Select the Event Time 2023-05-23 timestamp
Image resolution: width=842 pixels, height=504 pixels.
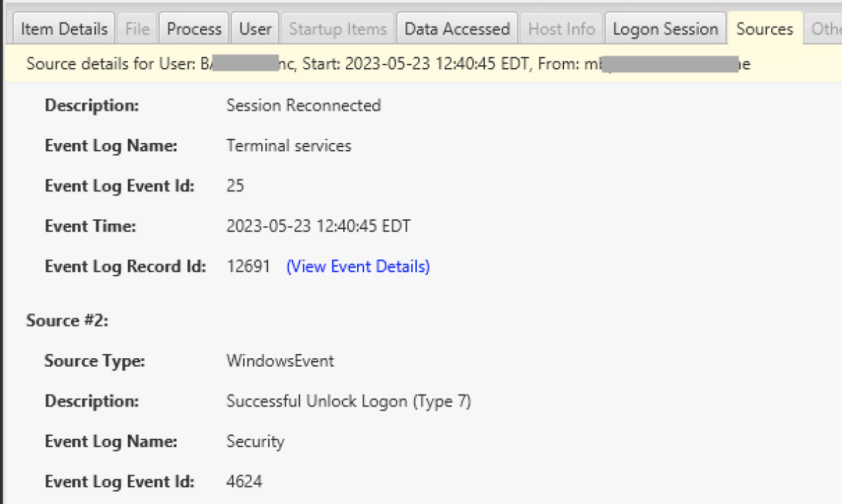319,226
